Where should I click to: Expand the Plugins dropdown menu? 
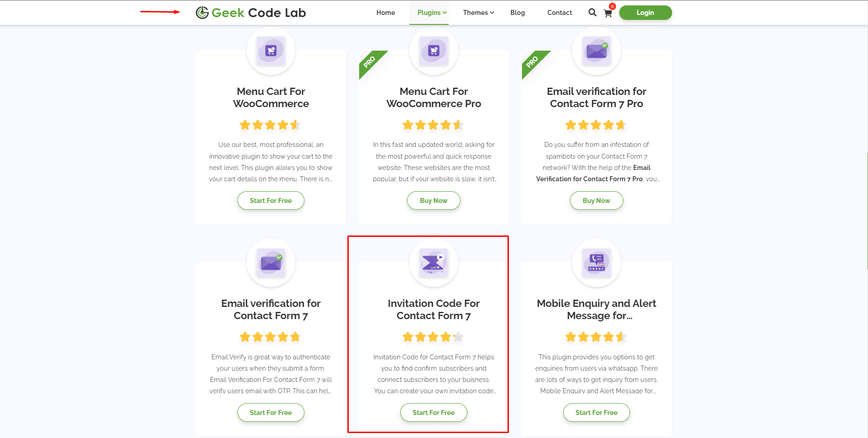point(432,13)
